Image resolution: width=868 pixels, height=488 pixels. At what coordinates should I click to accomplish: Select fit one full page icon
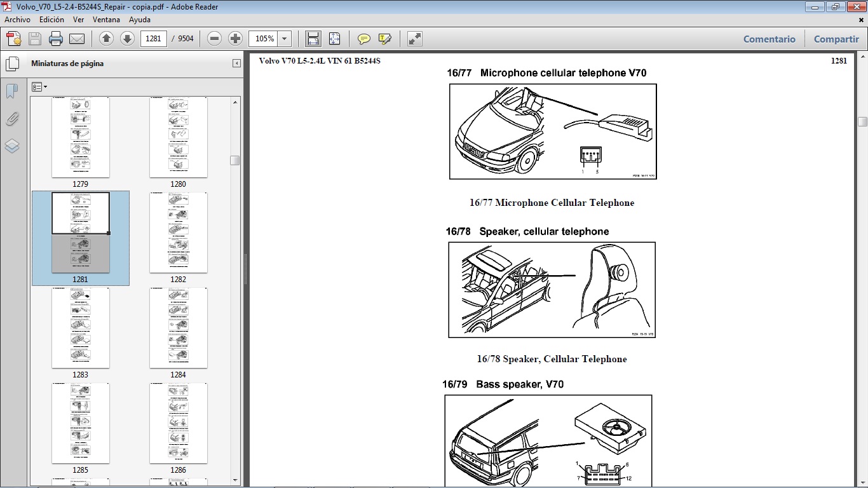pyautogui.click(x=335, y=39)
